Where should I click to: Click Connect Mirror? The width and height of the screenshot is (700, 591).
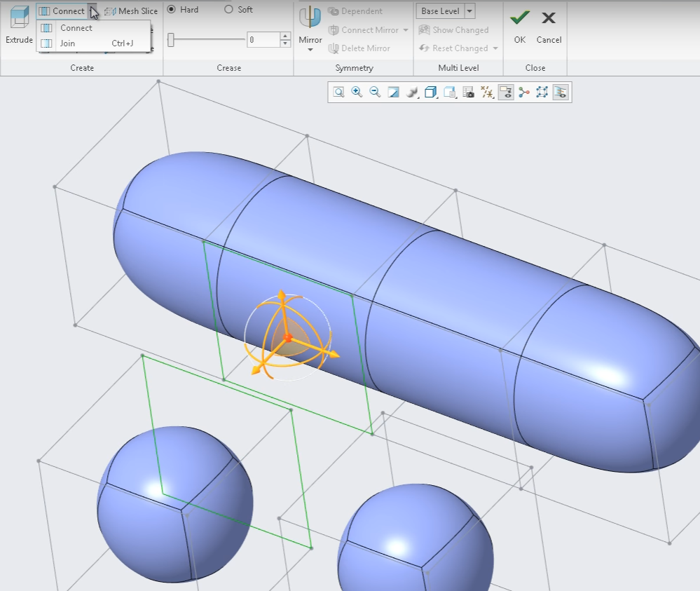point(364,30)
